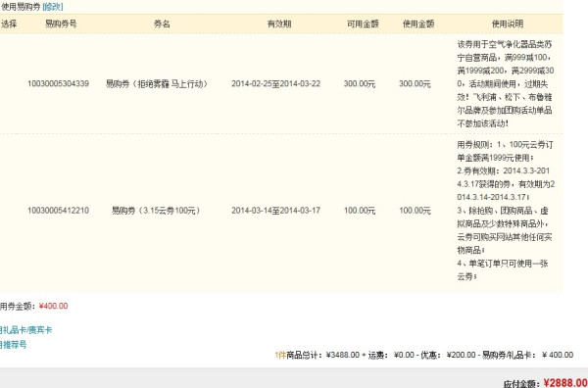Select the 易购券号 column header
The height and width of the screenshot is (388, 588).
pos(61,24)
